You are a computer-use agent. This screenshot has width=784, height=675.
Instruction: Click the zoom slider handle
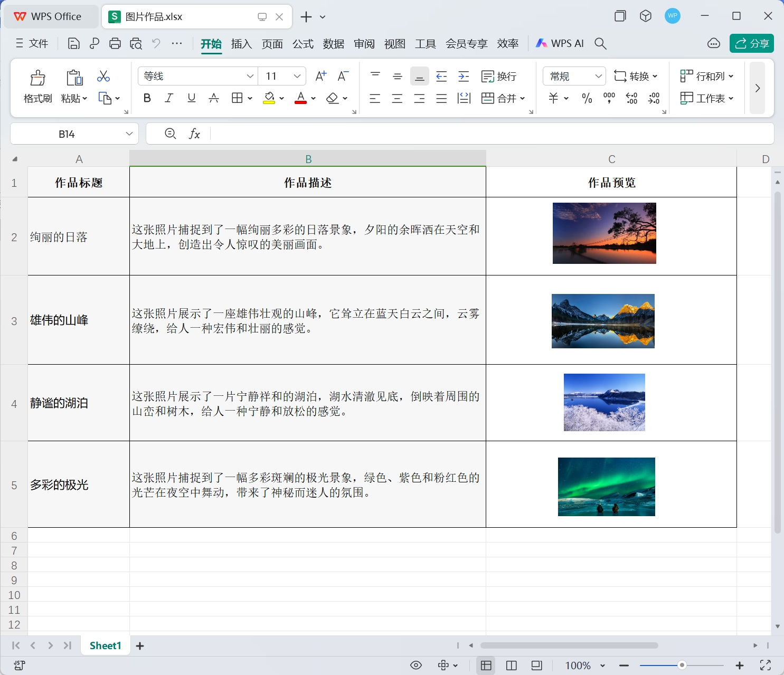[x=682, y=666]
